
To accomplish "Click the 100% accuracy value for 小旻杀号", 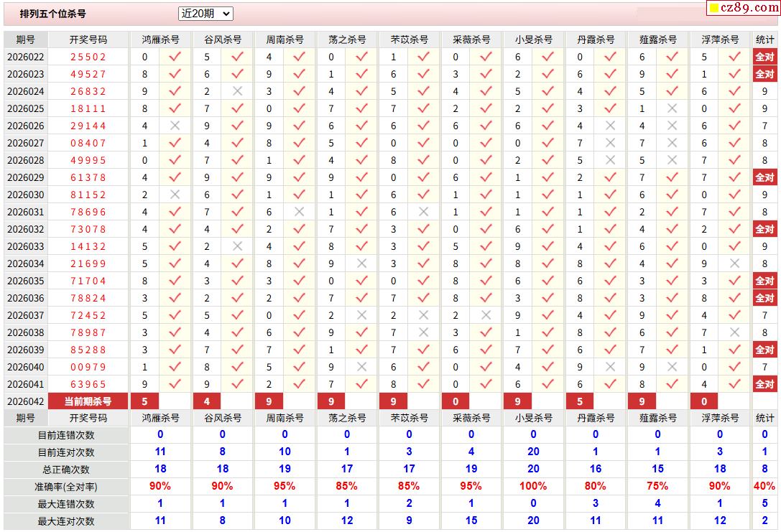I will (x=533, y=486).
